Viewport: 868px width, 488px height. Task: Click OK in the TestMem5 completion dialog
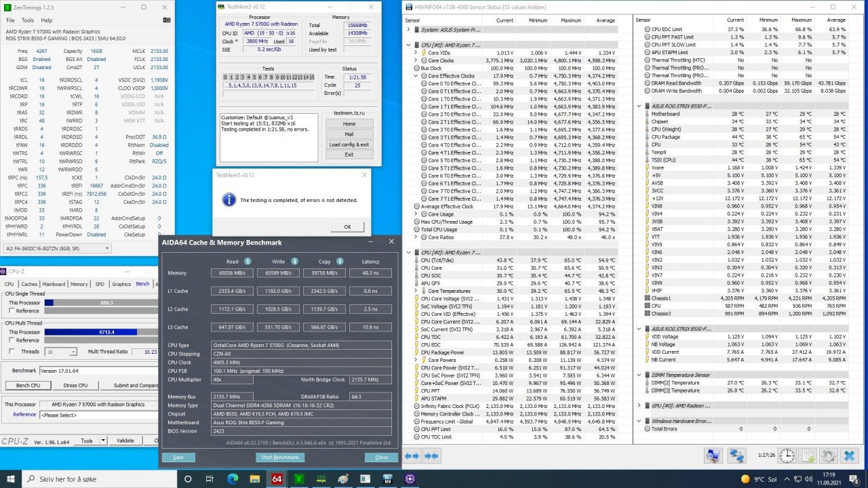tap(347, 227)
